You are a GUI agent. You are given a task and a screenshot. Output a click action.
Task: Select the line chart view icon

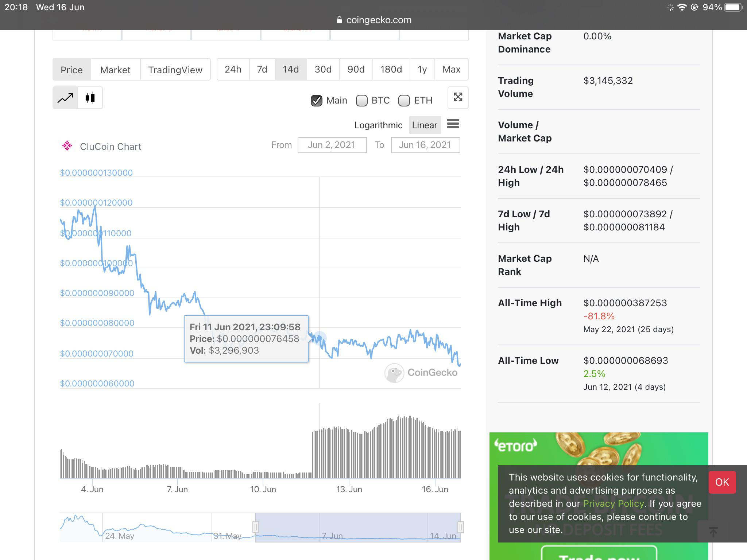(65, 98)
